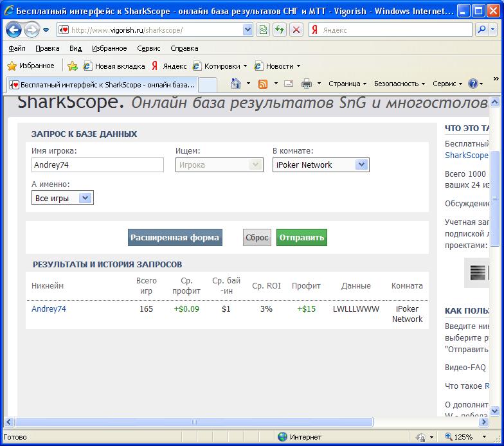Click the +$0.09 average profit value
This screenshot has height=446, width=504.
[x=186, y=308]
